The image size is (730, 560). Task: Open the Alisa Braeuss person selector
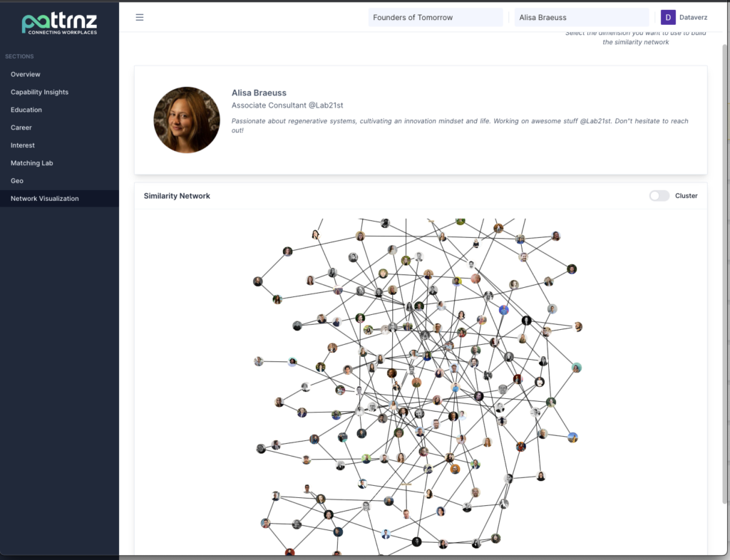(x=582, y=17)
